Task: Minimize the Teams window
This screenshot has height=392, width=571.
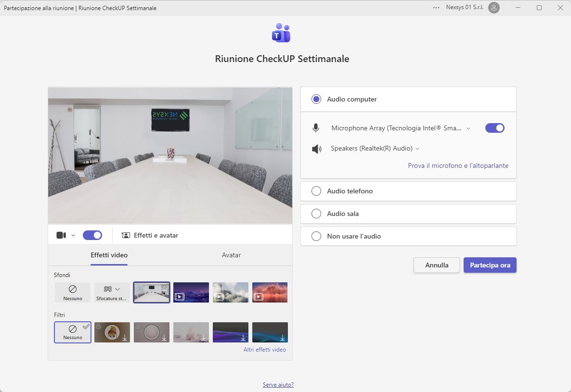Action: pos(518,8)
